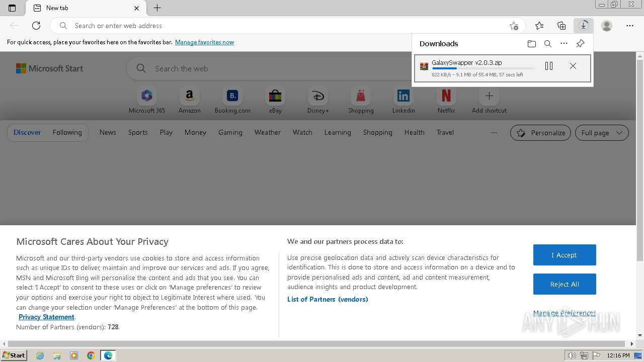Open the Windows Start button
644x362 pixels.
14,355
